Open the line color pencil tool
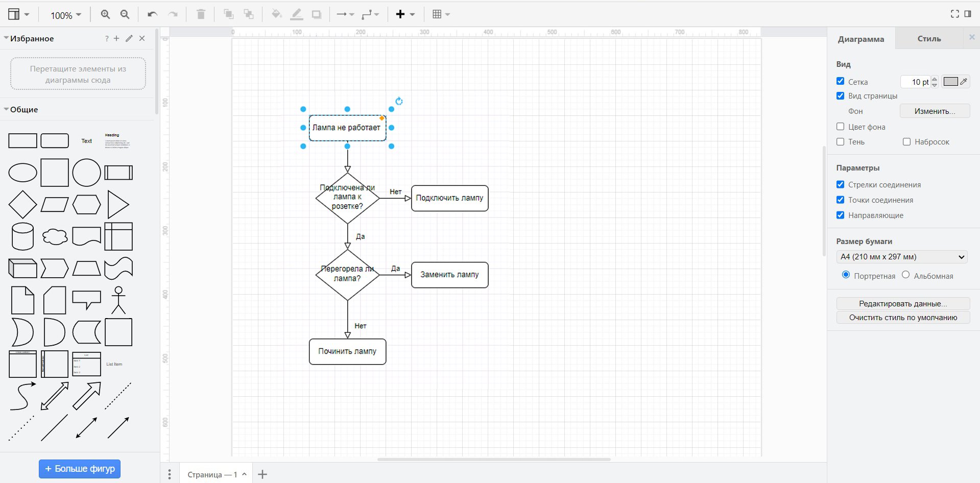 (x=296, y=14)
